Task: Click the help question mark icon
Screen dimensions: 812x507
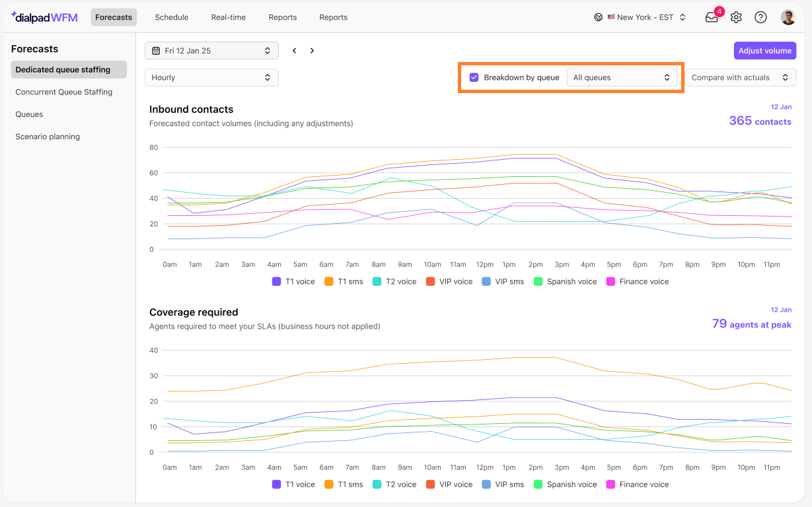Action: click(760, 18)
